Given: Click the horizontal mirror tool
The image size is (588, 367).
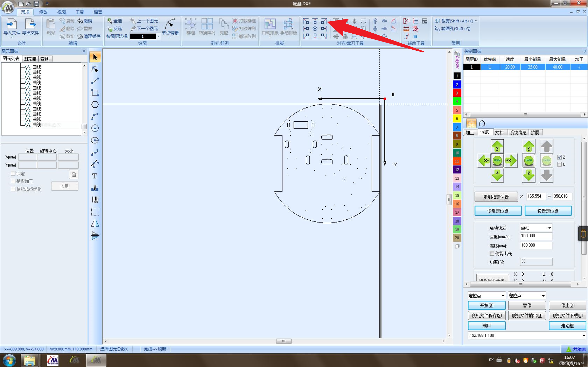Looking at the screenshot, I should (95, 224).
